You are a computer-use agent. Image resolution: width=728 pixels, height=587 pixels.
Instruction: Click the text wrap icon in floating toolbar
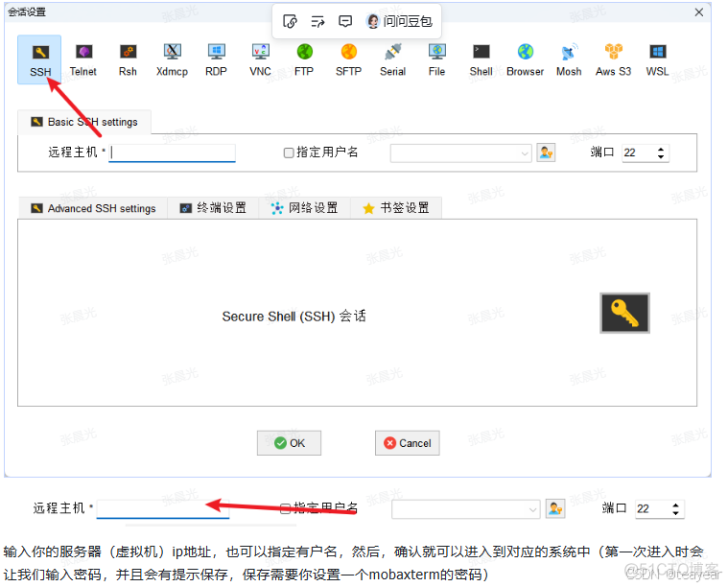click(317, 21)
